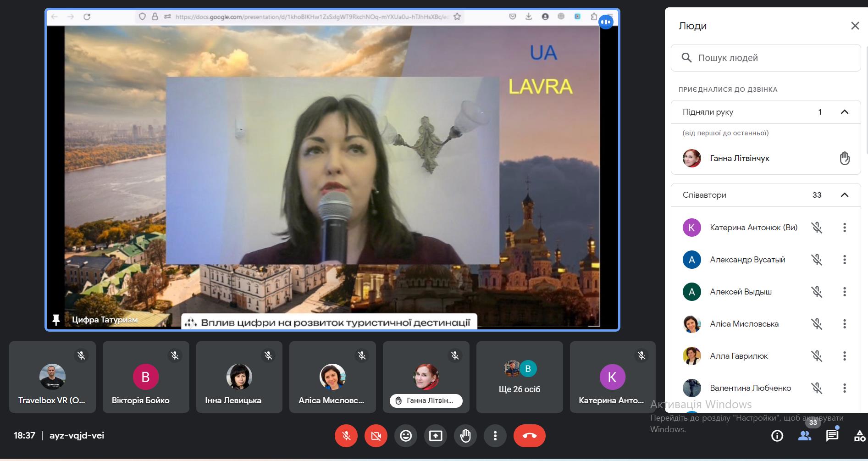Open meeting details info icon
The image size is (868, 461).
777,436
